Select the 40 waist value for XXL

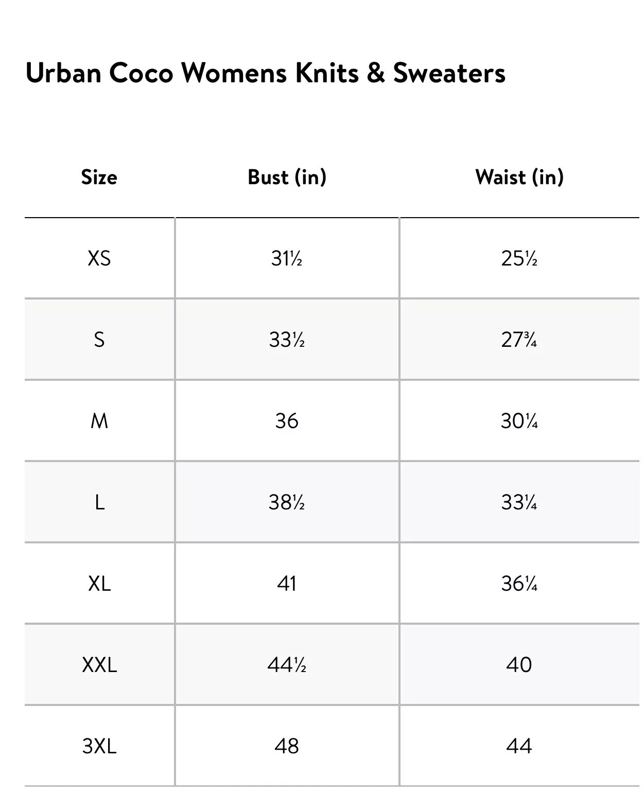(519, 665)
